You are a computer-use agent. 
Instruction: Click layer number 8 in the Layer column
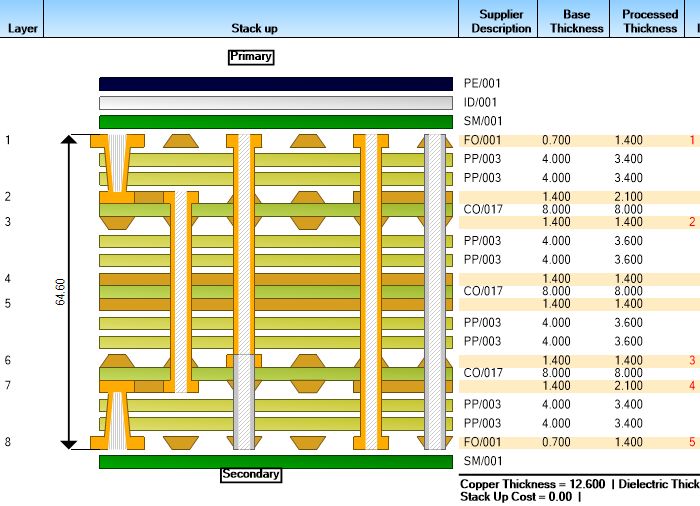pos(8,442)
